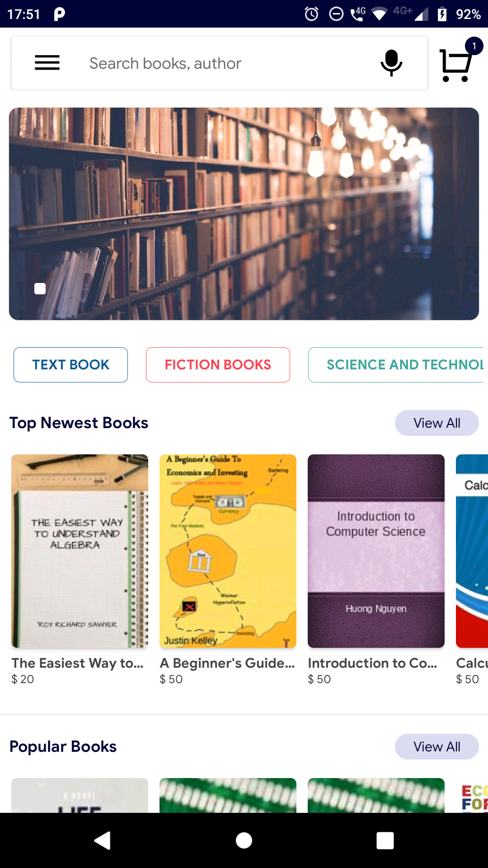Tap the alarm icon in status bar
488x868 pixels.
click(311, 14)
